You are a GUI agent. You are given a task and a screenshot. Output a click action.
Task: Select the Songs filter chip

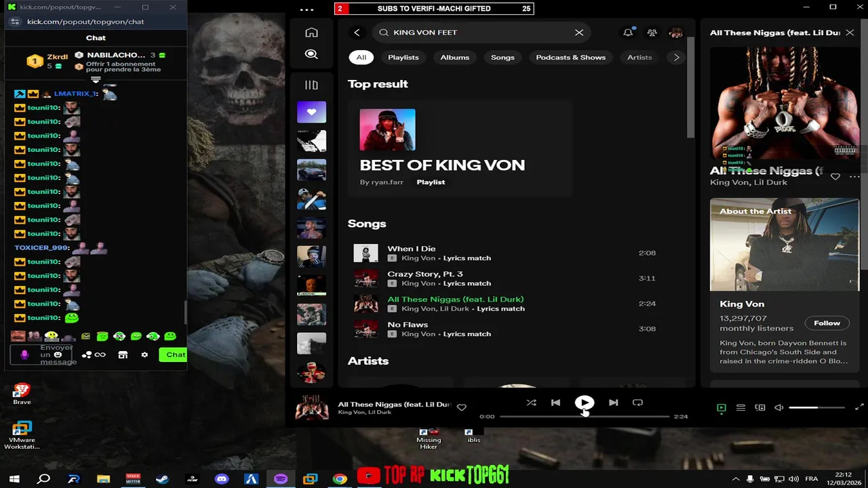(502, 57)
